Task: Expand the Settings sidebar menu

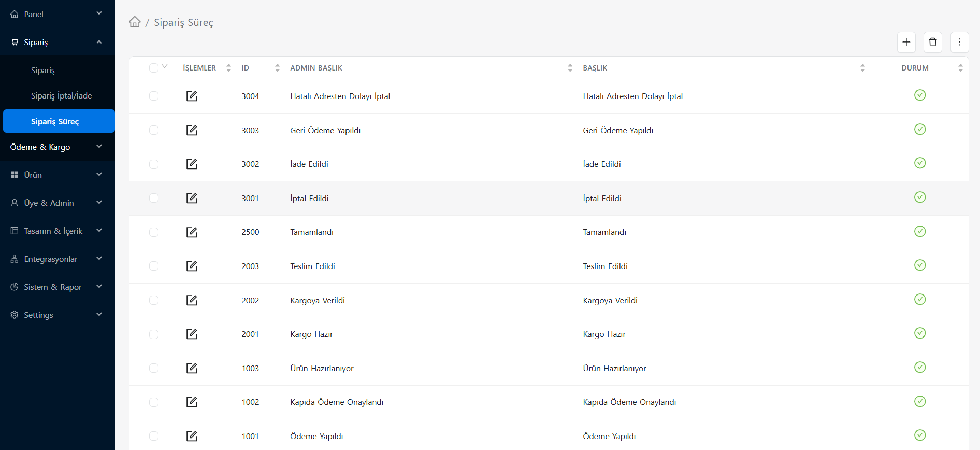Action: (57, 315)
